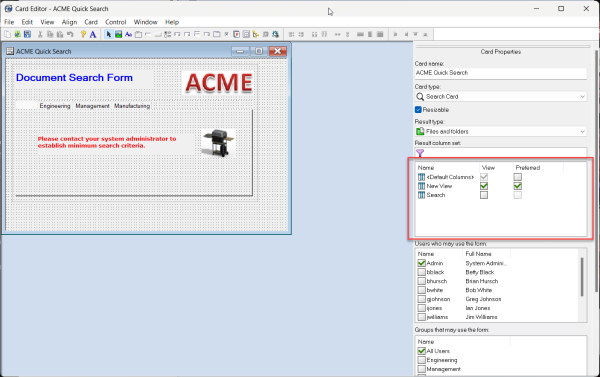This screenshot has width=600, height=377.
Task: Open the View menu
Action: (47, 22)
